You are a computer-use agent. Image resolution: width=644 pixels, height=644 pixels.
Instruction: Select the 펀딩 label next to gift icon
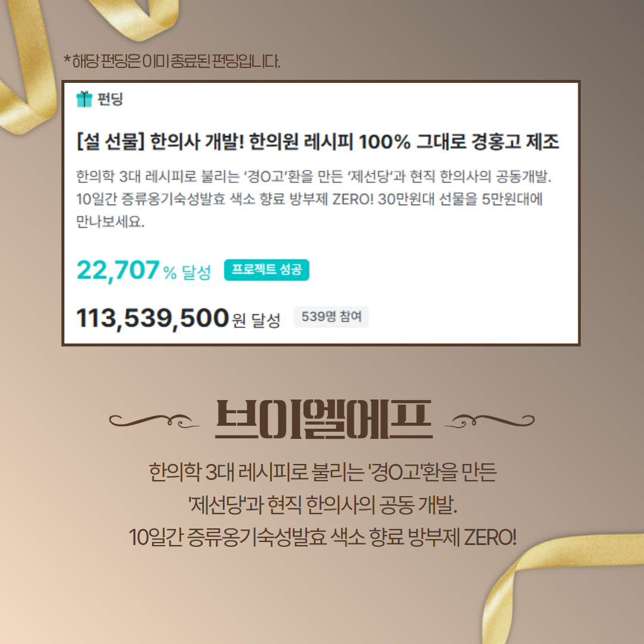pyautogui.click(x=110, y=99)
